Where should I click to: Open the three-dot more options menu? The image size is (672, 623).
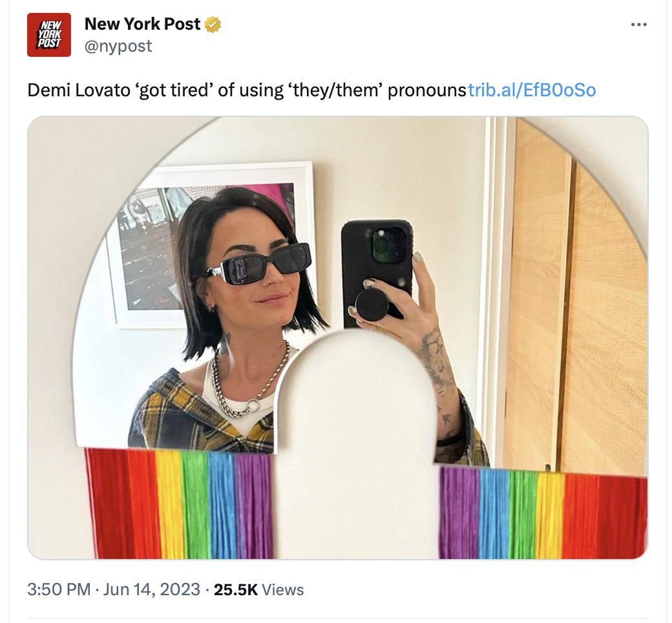(638, 25)
